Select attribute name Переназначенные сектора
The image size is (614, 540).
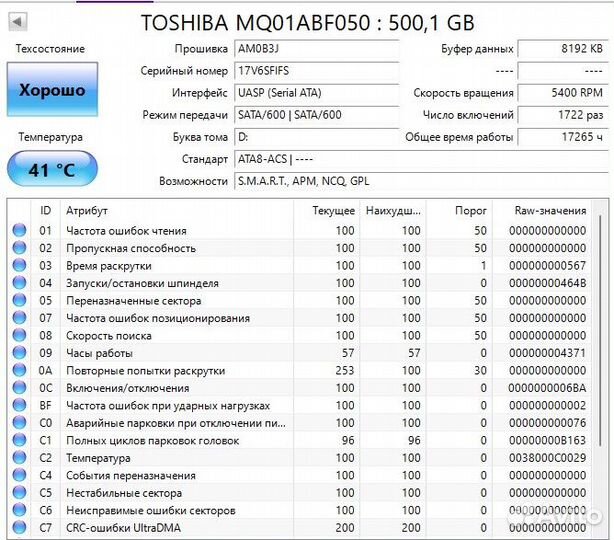pyautogui.click(x=134, y=301)
